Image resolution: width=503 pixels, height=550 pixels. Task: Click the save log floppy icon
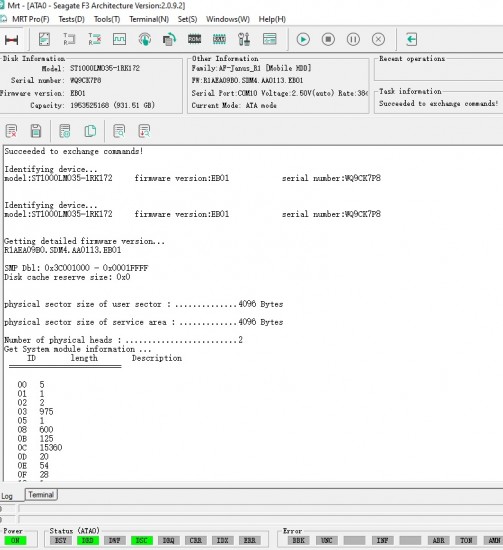click(x=36, y=131)
